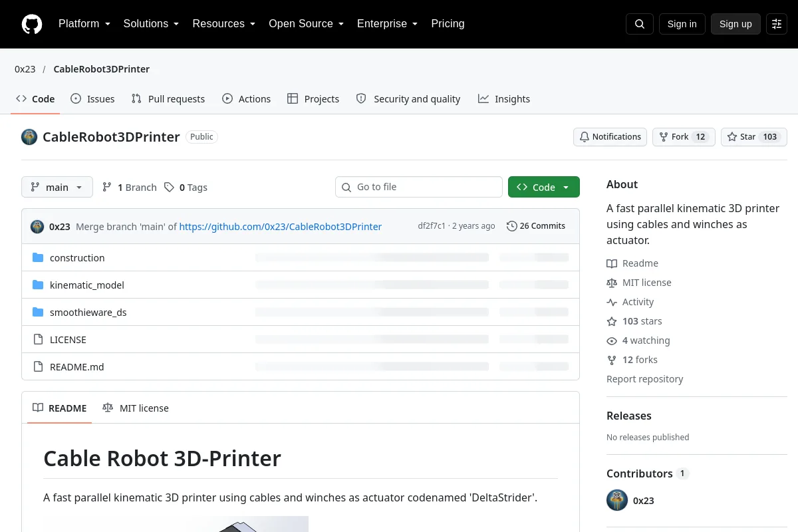The width and height of the screenshot is (798, 532).
Task: Open the search magnifier button
Action: (x=640, y=24)
